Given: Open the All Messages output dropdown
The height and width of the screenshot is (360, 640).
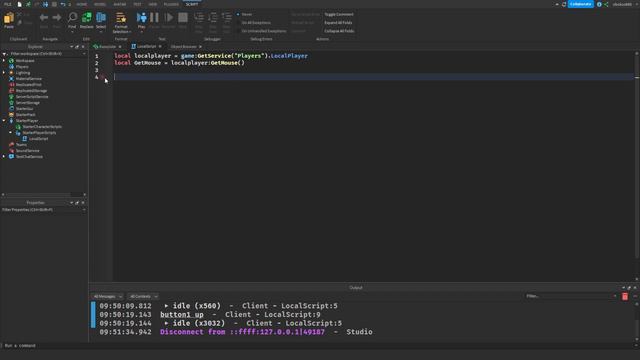Looking at the screenshot, I should pos(107,296).
